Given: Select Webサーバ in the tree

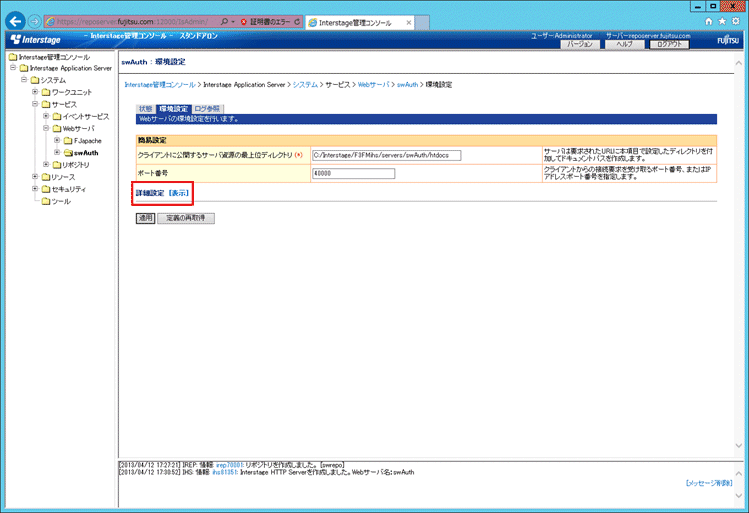Looking at the screenshot, I should coord(79,128).
